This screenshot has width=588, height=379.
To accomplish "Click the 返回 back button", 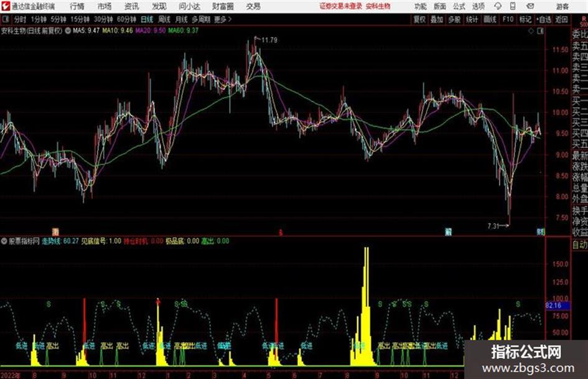I will (x=562, y=19).
